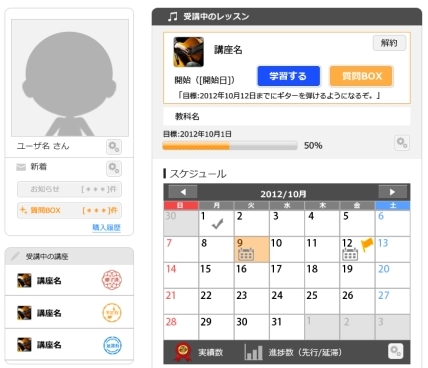Click the orange flag on October 12
This screenshot has width=428, height=368.
pyautogui.click(x=367, y=245)
